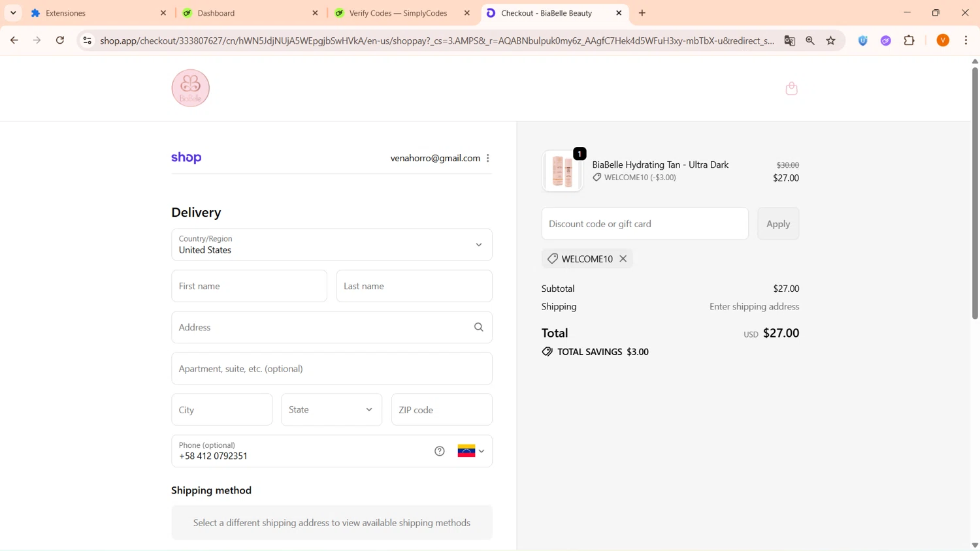Click the Enter shipping address text
This screenshot has height=551, width=980.
click(x=754, y=306)
